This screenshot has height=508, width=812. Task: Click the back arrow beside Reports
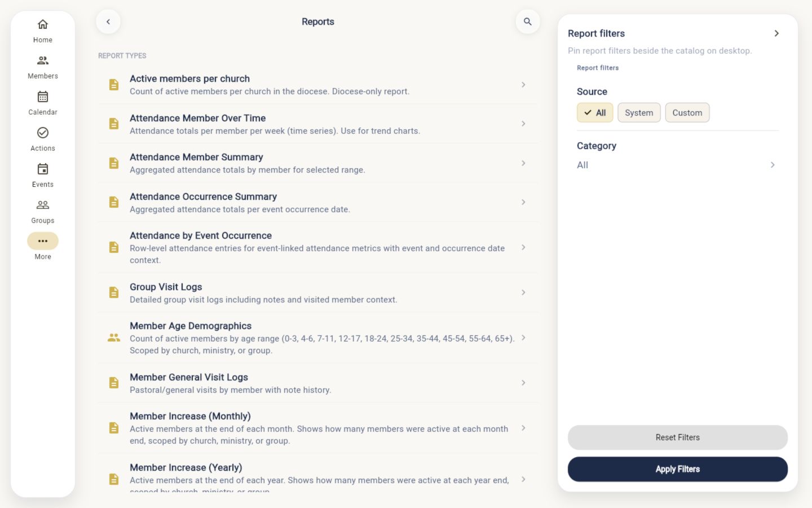click(x=108, y=22)
